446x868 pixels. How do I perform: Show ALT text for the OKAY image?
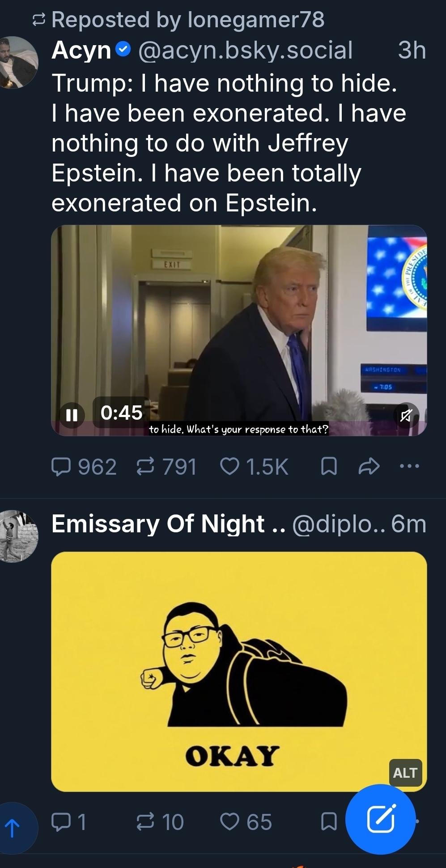[x=405, y=772]
